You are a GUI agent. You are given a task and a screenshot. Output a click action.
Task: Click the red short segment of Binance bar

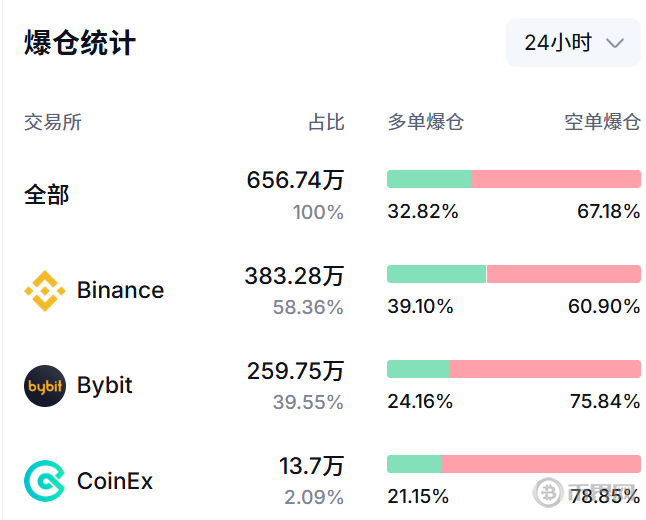click(x=564, y=274)
